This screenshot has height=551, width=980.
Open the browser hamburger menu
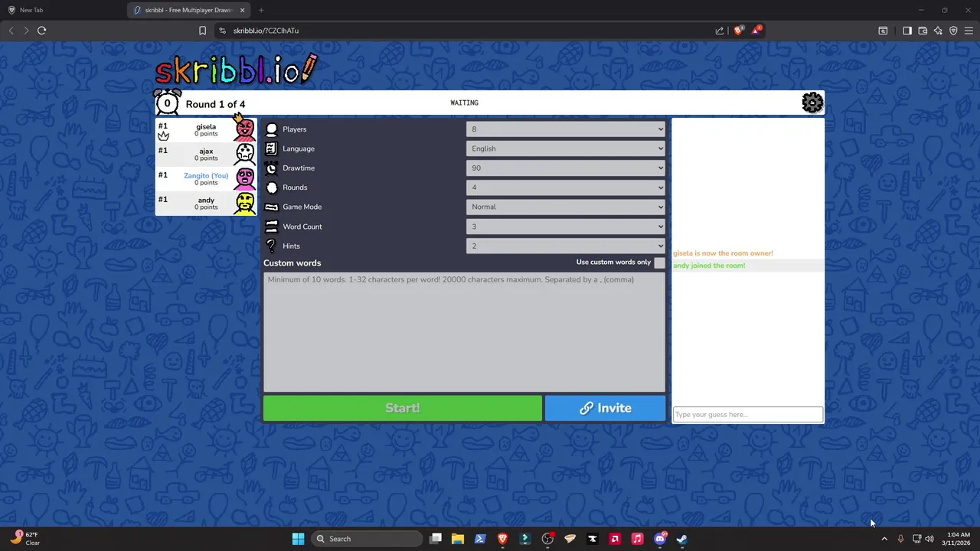pyautogui.click(x=969, y=31)
